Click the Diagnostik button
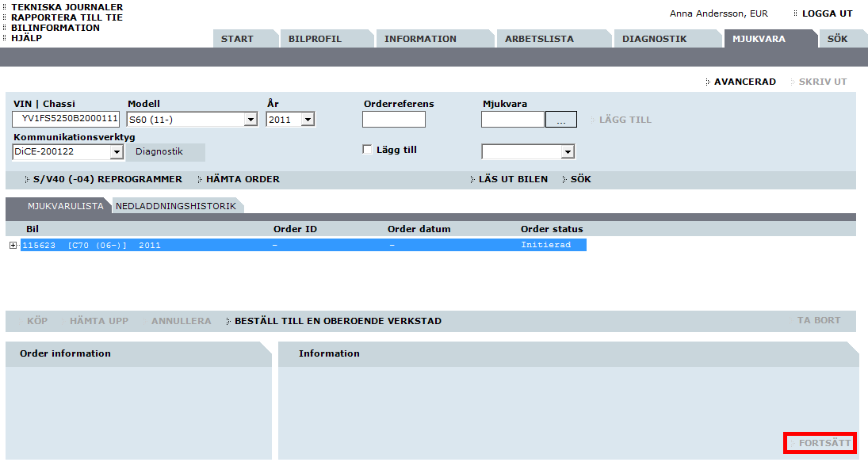The width and height of the screenshot is (868, 462). 166,151
